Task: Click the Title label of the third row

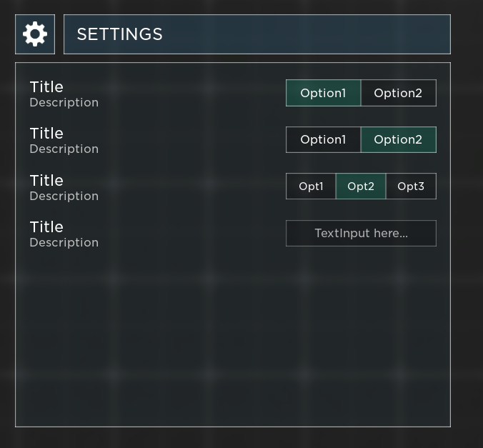Action: (x=46, y=181)
